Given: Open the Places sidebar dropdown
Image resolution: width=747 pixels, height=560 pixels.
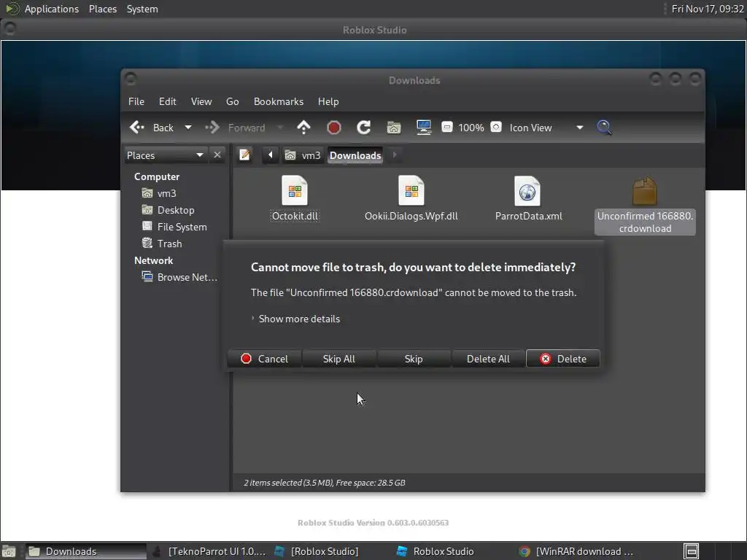Looking at the screenshot, I should pyautogui.click(x=166, y=155).
